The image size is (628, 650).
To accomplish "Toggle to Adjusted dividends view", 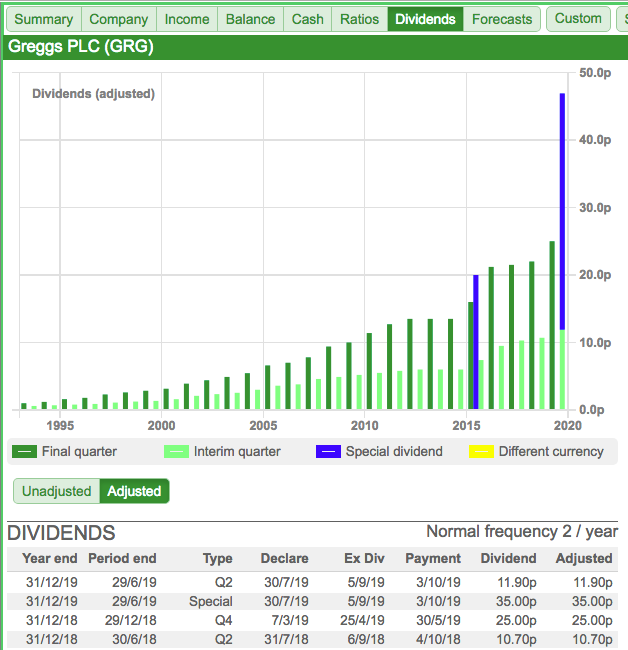I will tap(134, 491).
